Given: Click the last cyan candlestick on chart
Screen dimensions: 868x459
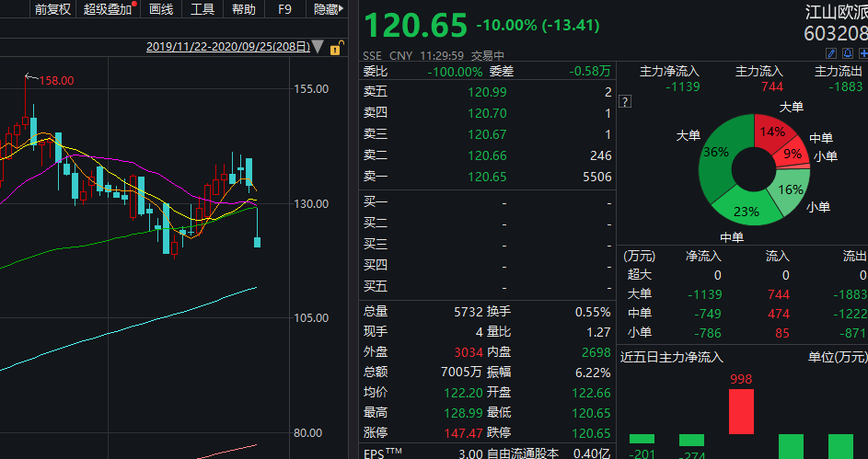Looking at the screenshot, I should click(x=257, y=242).
